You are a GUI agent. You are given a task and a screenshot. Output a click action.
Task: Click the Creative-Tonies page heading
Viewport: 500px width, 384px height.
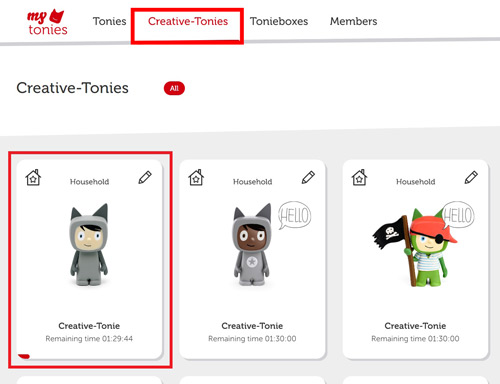click(x=72, y=88)
